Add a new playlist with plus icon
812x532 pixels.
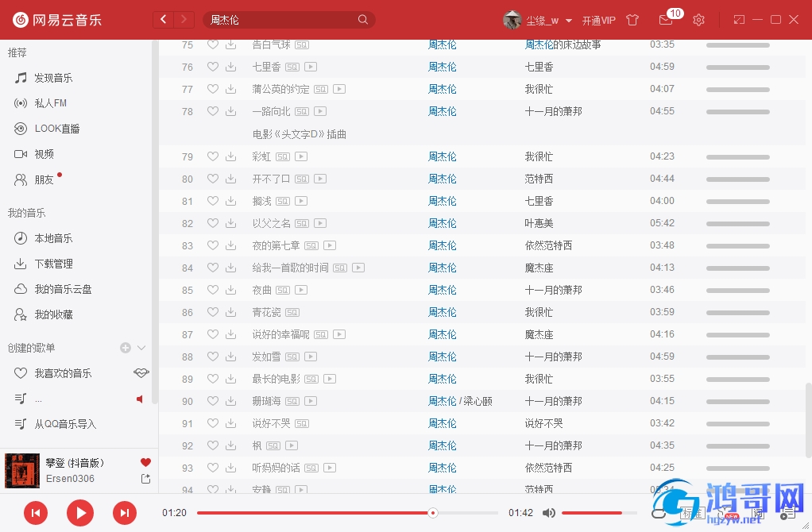click(x=126, y=348)
